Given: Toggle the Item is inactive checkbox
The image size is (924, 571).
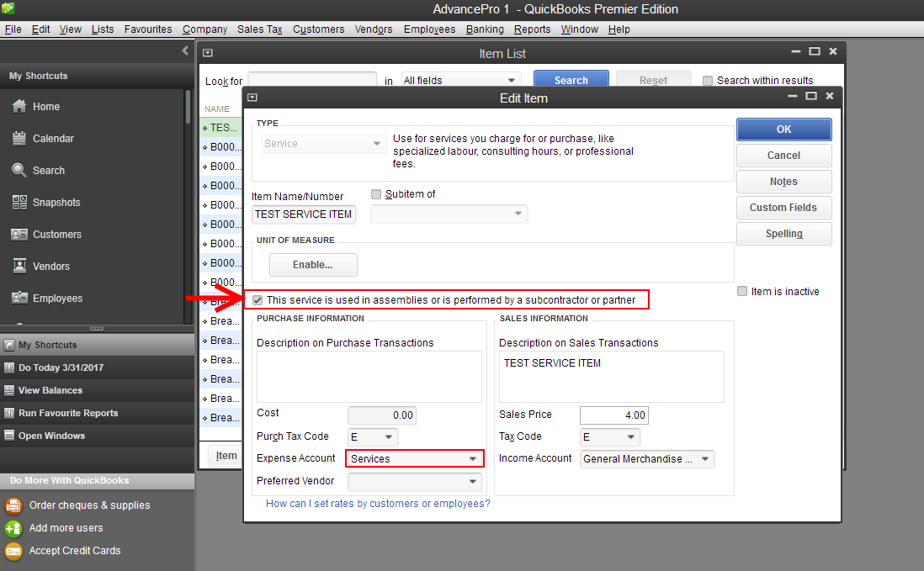Looking at the screenshot, I should [742, 292].
